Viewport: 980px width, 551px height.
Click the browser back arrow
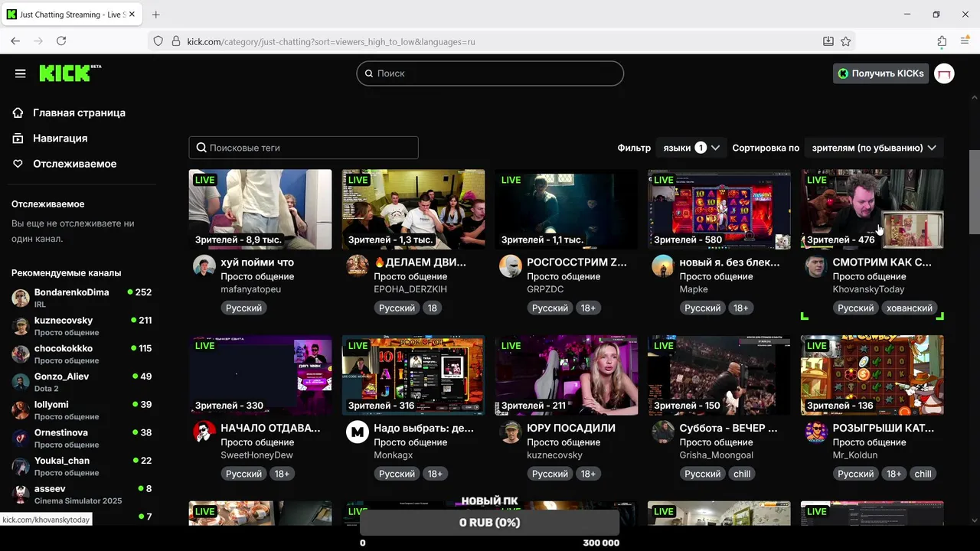point(15,41)
